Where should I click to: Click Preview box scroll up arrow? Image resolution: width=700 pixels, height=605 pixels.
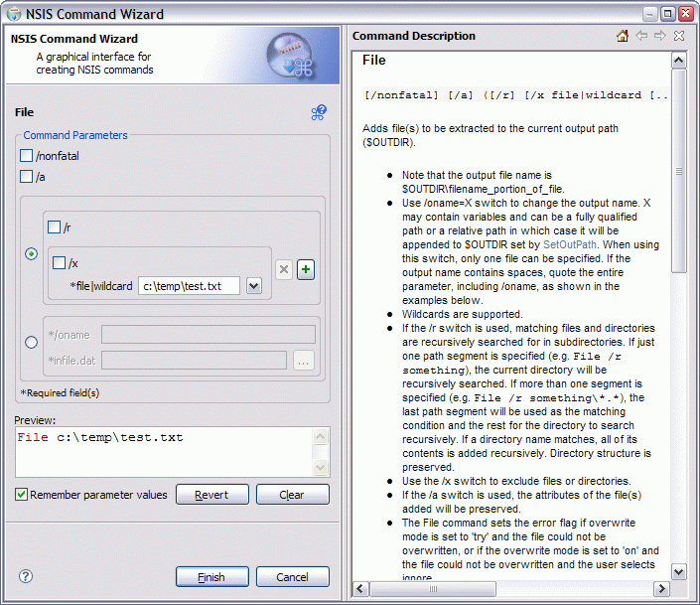[x=321, y=436]
